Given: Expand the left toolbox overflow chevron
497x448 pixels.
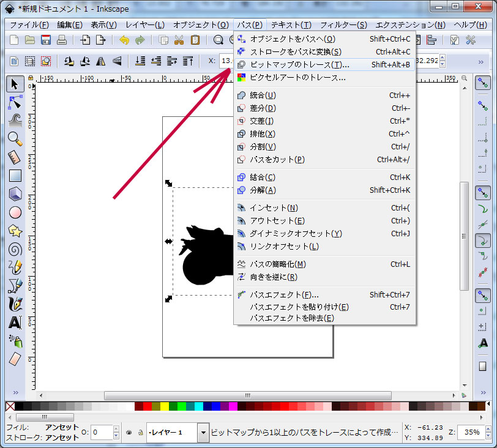Looking at the screenshot, I should click(15, 392).
